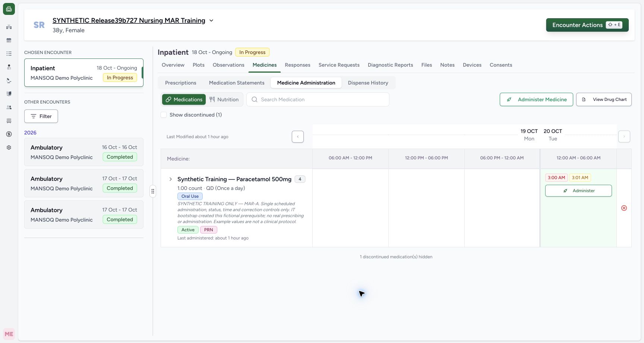
Task: Click the red stop icon for Paracetamol
Action: 624,208
